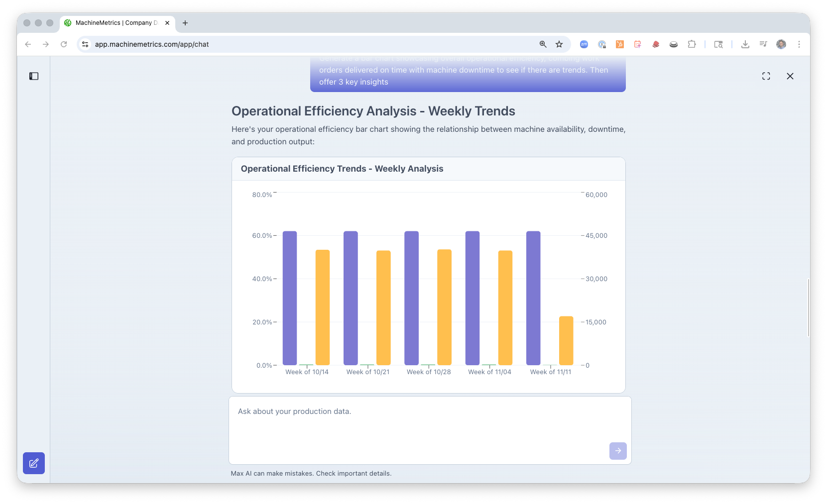The image size is (827, 504).
Task: Close the chat panel with X
Action: pyautogui.click(x=790, y=76)
